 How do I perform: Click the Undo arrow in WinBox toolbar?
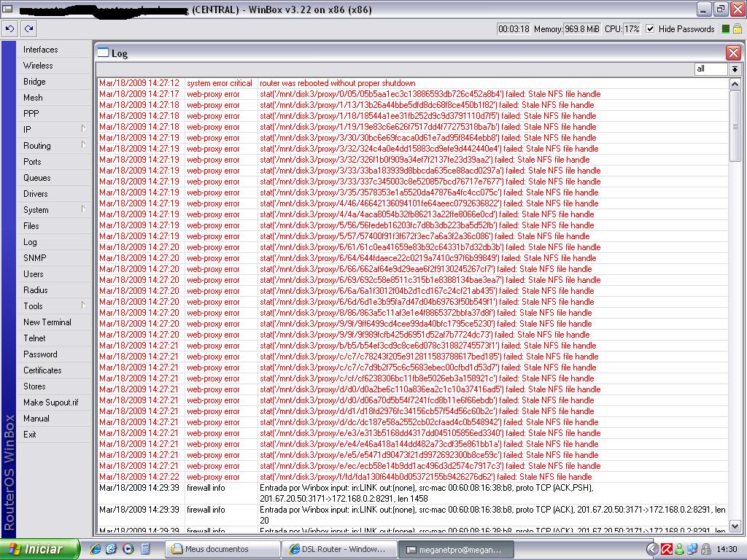(x=9, y=29)
